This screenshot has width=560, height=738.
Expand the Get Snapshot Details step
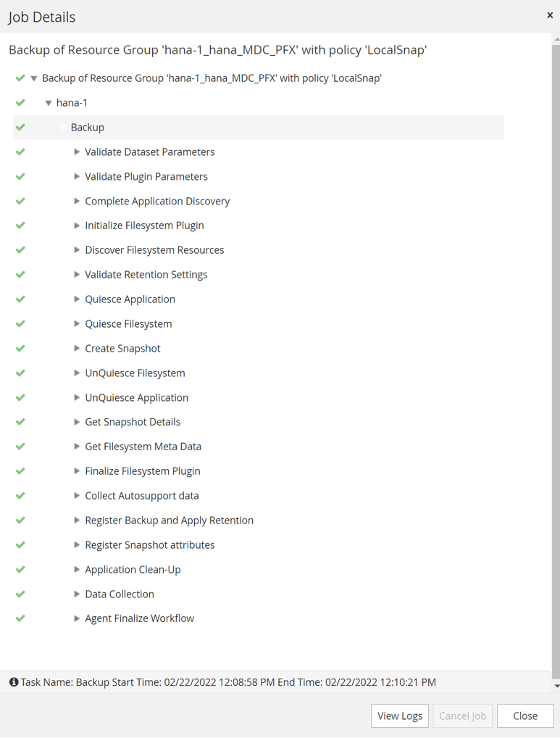click(x=77, y=422)
